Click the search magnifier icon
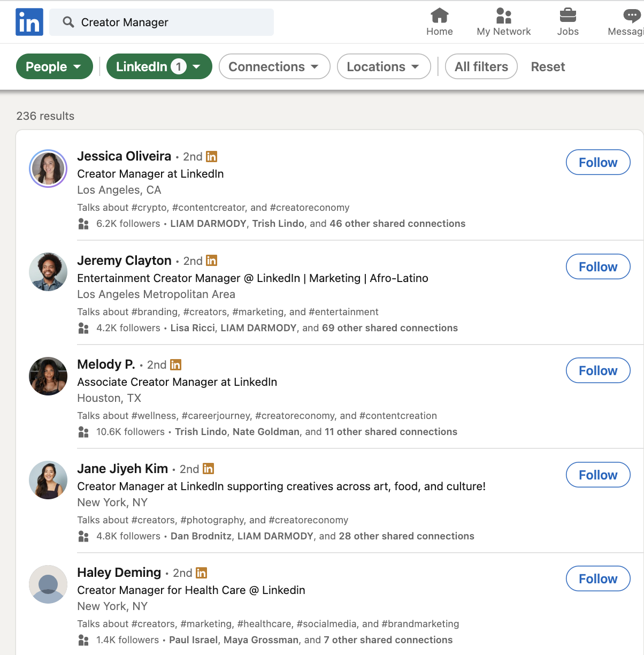Image resolution: width=644 pixels, height=655 pixels. tap(68, 22)
